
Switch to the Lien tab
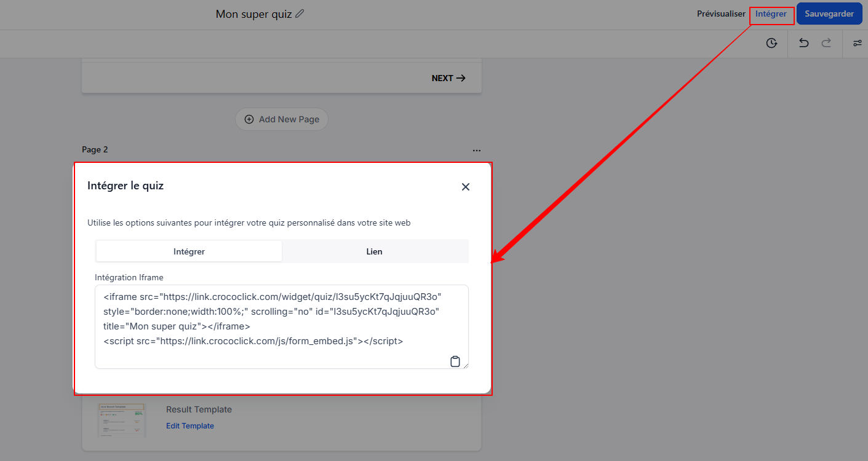coord(374,251)
